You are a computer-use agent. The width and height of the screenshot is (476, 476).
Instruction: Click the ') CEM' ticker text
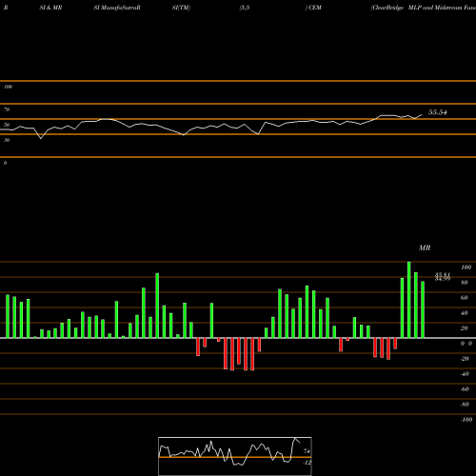[313, 8]
